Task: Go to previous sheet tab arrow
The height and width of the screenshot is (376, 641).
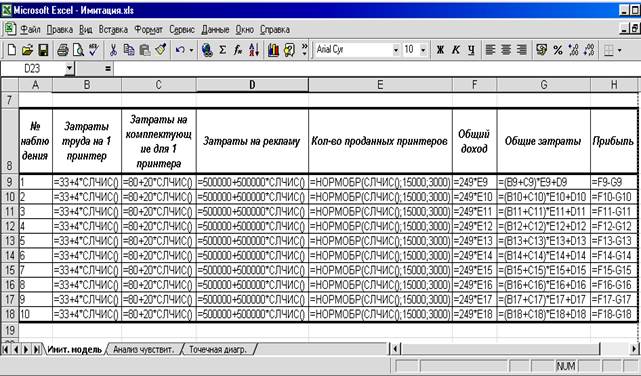Action: pyautogui.click(x=16, y=349)
